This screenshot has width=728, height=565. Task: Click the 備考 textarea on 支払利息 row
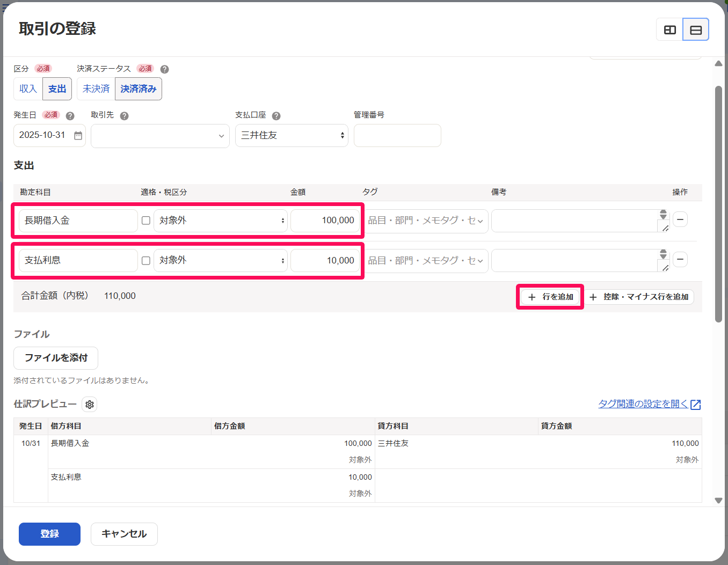click(575, 260)
